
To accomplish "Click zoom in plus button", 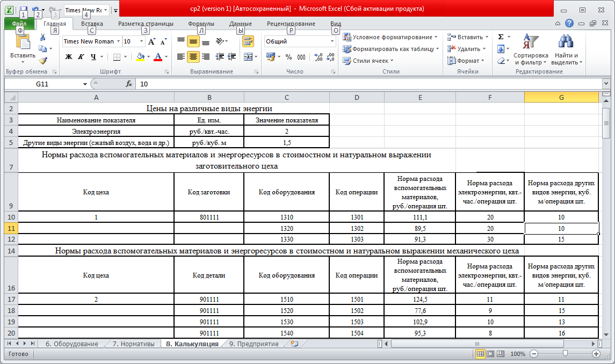I will [x=596, y=354].
